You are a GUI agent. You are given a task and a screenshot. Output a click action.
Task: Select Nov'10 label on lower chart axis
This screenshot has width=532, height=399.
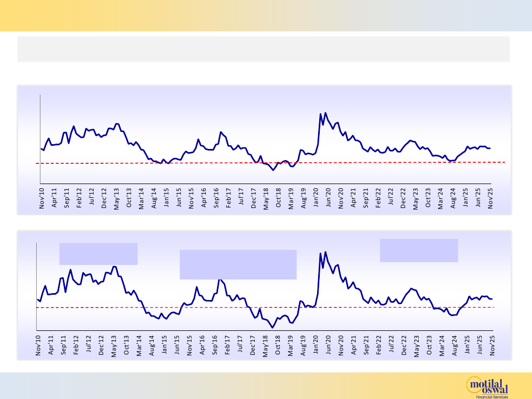click(x=39, y=345)
